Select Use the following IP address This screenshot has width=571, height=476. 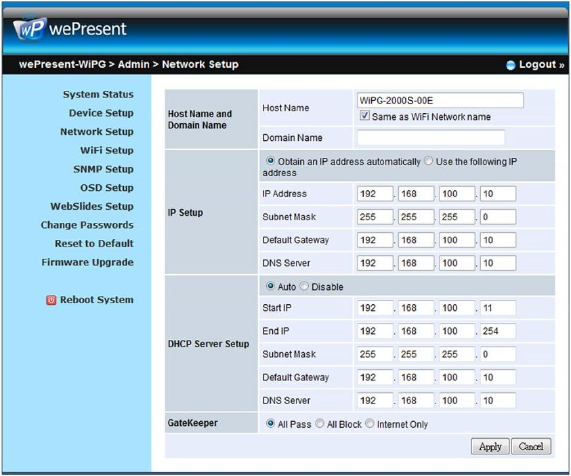(x=429, y=161)
